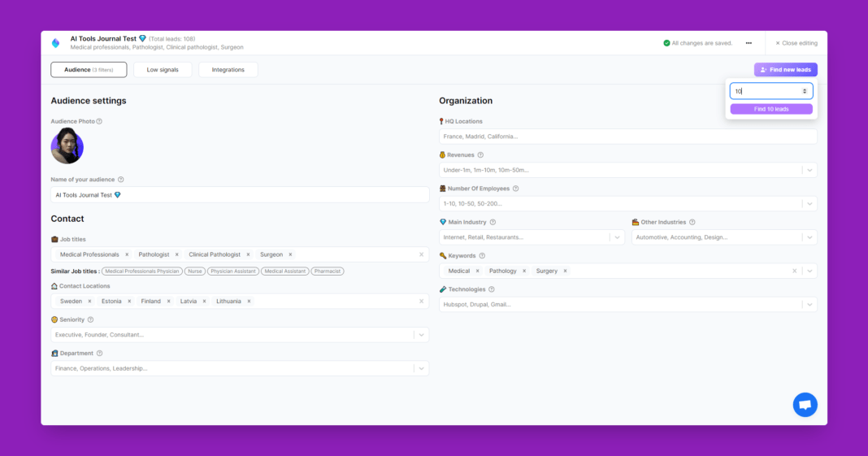Remove the Surgery keyword tag
Viewport: 868px width, 456px height.
[x=565, y=271]
